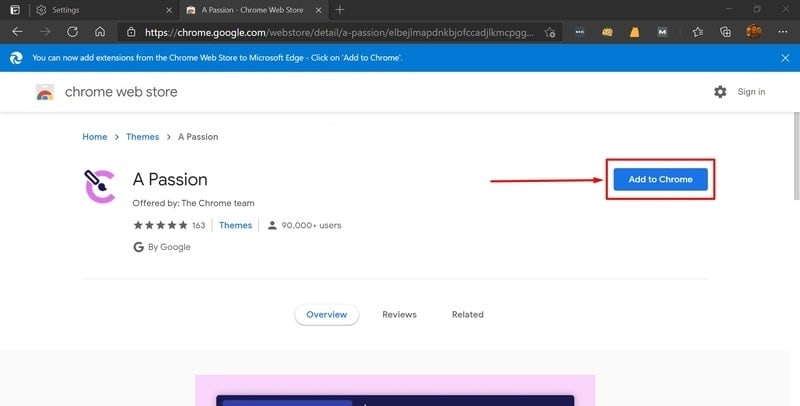Open Chrome Web Store settings gear
This screenshot has height=406, width=800.
[x=720, y=92]
